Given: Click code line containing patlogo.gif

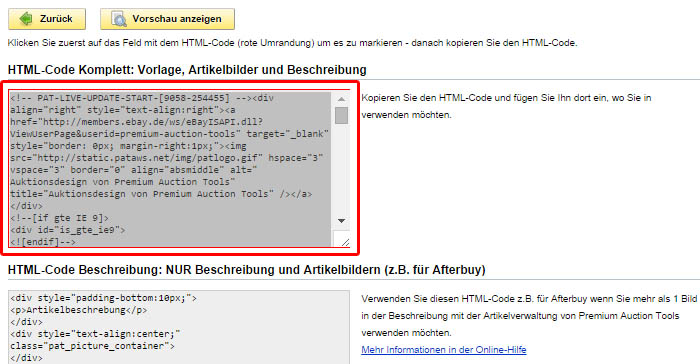Looking at the screenshot, I should click(x=167, y=158).
